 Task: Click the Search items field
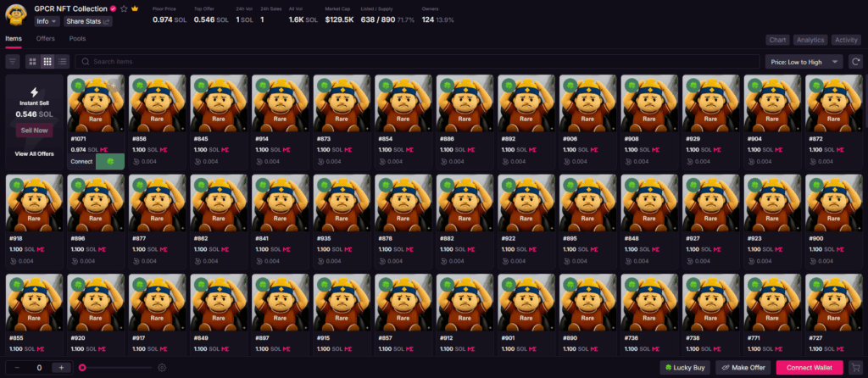coord(417,62)
